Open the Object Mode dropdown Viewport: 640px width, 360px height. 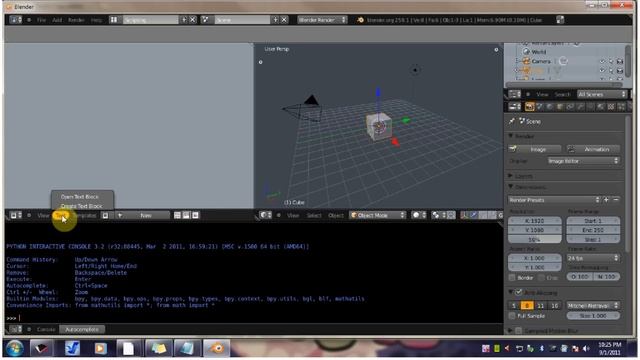point(378,215)
